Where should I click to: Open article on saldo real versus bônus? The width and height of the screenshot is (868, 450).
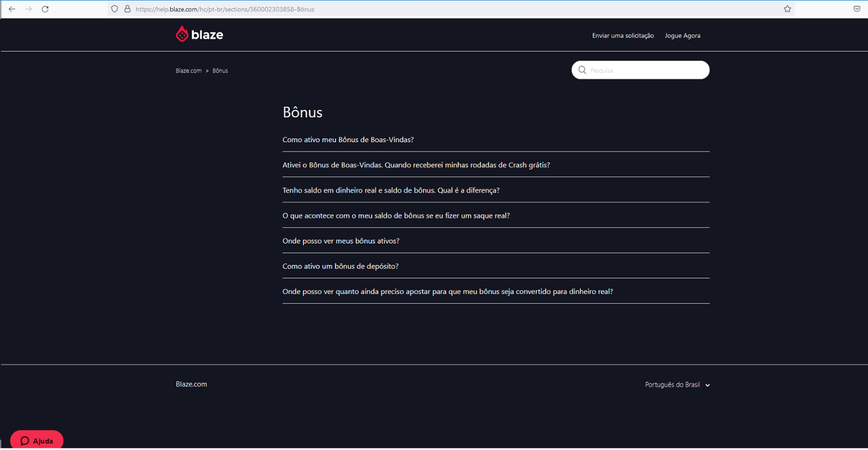(391, 191)
